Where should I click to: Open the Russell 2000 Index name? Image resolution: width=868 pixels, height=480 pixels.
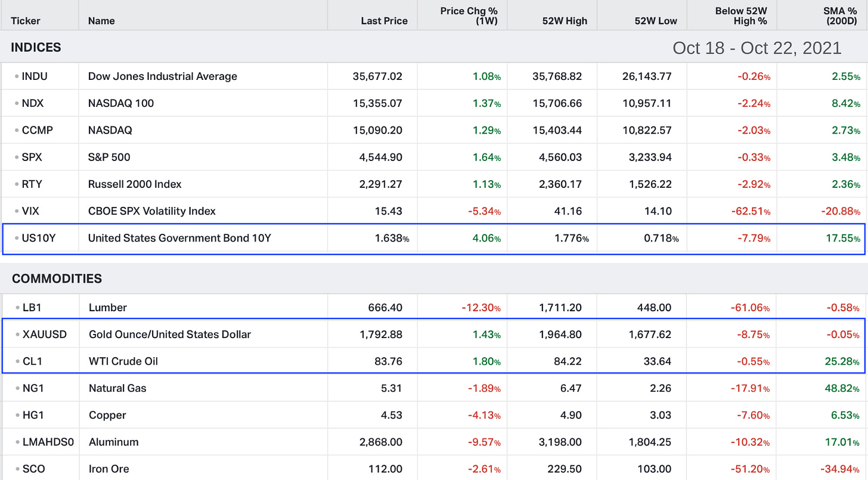135,184
